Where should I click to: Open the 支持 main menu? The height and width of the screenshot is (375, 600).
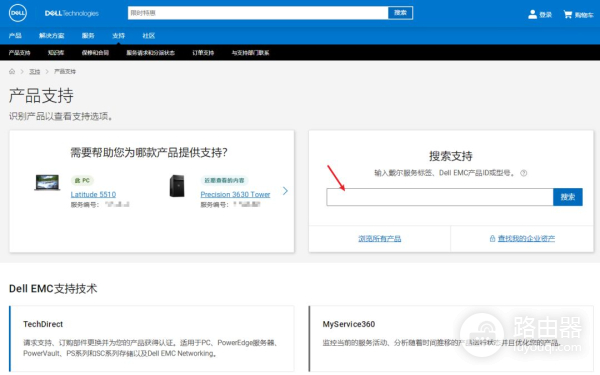pos(119,36)
